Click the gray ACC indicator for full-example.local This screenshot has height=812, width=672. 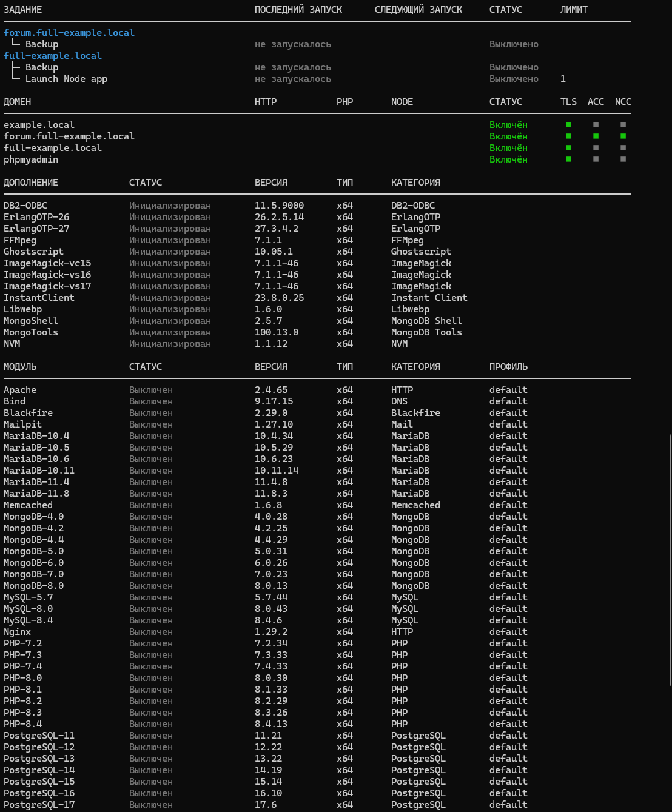click(596, 148)
